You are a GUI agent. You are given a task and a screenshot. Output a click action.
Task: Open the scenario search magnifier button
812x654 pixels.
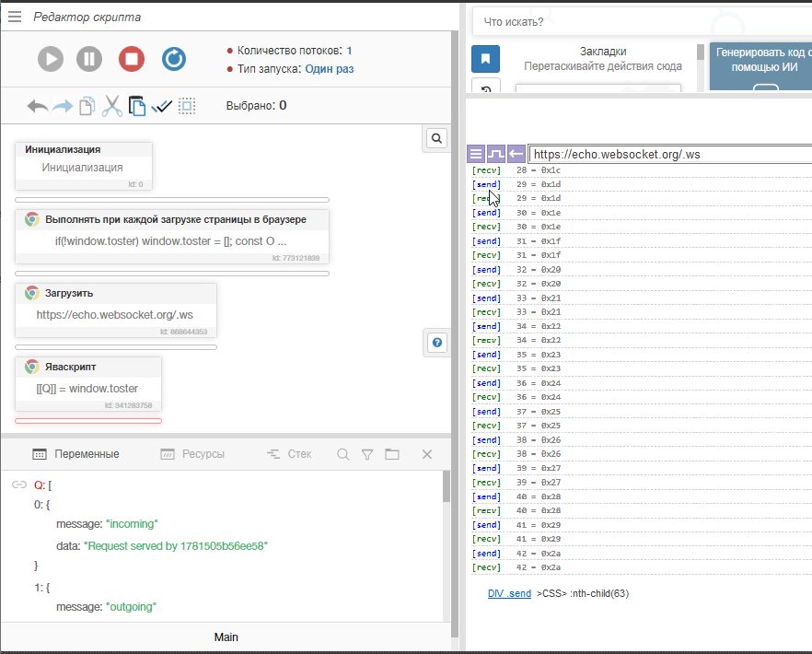coord(437,137)
